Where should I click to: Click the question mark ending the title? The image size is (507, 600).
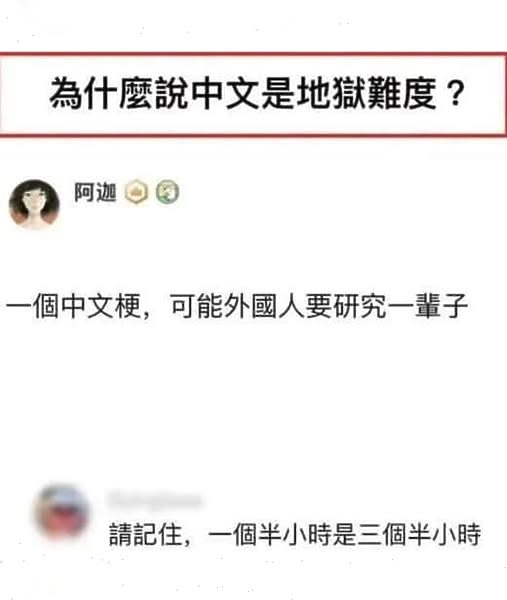point(455,93)
